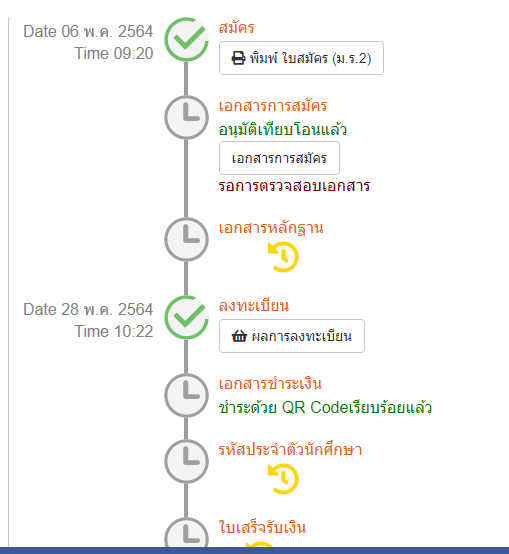
Task: Click the รหัสประจำตัวนักศึกษา step heading
Action: point(290,450)
